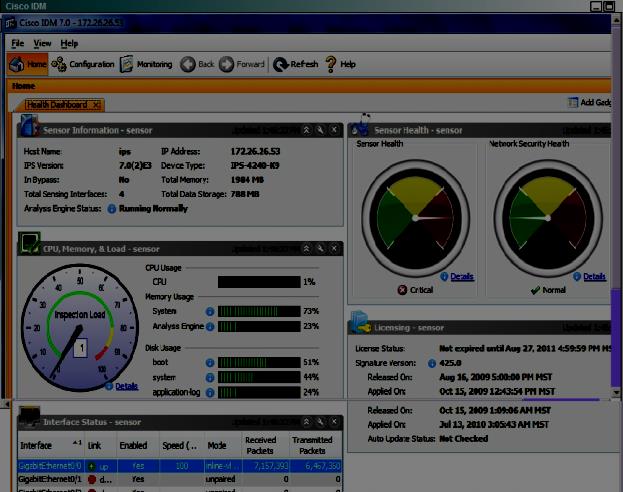This screenshot has width=623, height=492.
Task: Select the GigabitEthernet0/1 row
Action: (180, 479)
